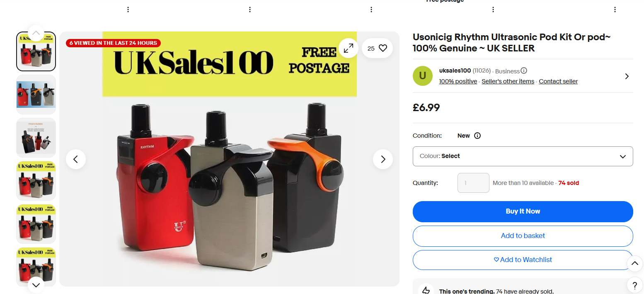The height and width of the screenshot is (294, 644).
Task: Open the Colour select dropdown
Action: (523, 156)
